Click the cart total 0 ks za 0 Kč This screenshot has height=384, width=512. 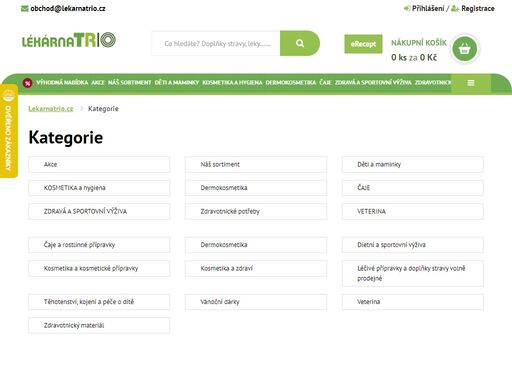pyautogui.click(x=414, y=57)
